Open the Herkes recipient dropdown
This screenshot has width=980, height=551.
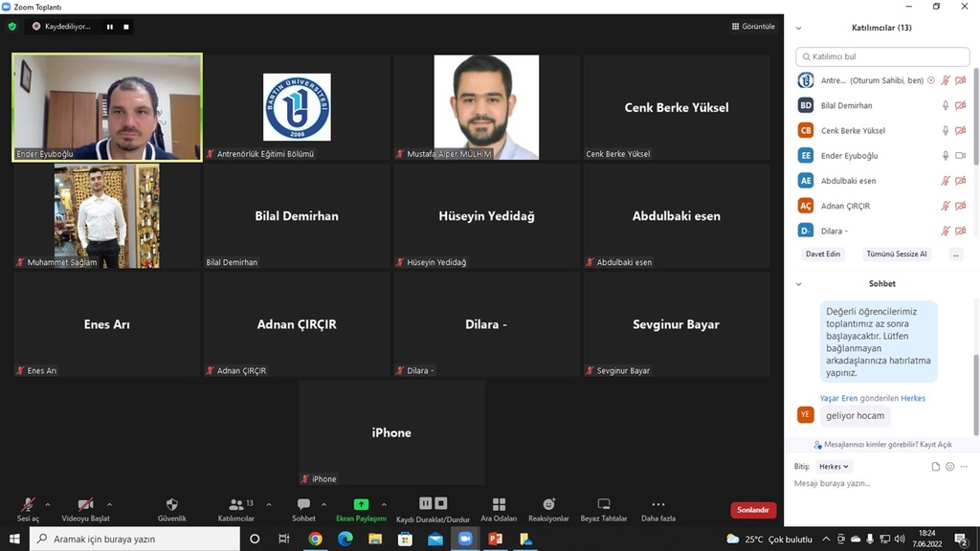pyautogui.click(x=833, y=467)
